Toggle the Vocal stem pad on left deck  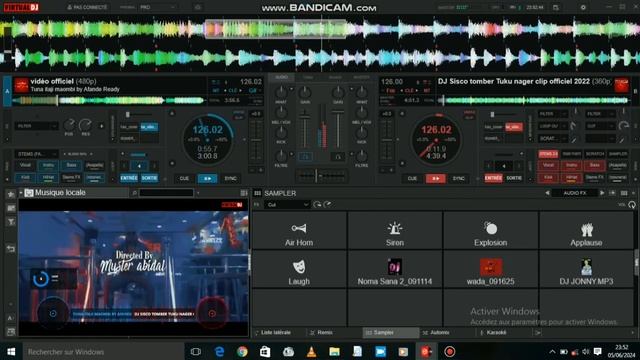pyautogui.click(x=25, y=165)
